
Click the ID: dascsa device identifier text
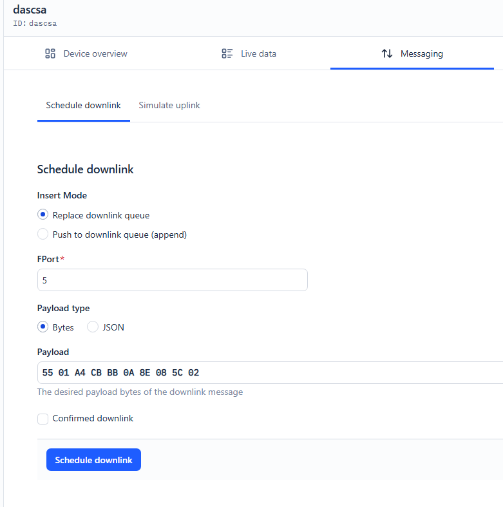click(x=35, y=23)
